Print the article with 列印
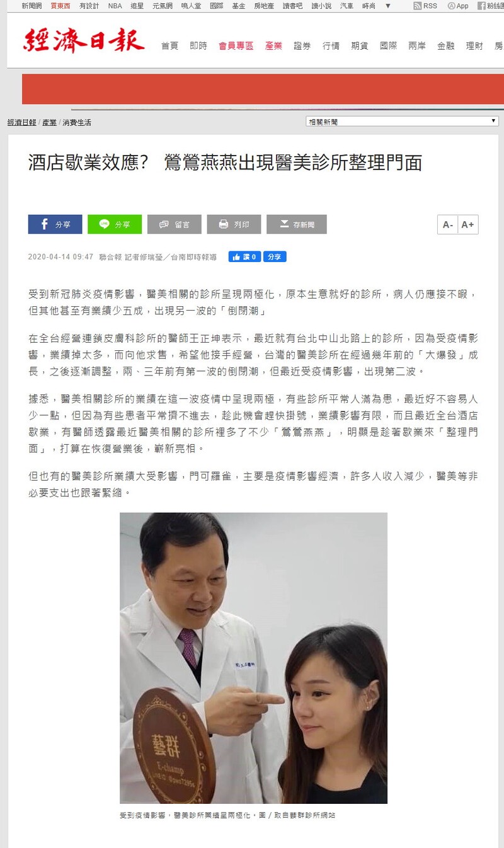 [234, 224]
